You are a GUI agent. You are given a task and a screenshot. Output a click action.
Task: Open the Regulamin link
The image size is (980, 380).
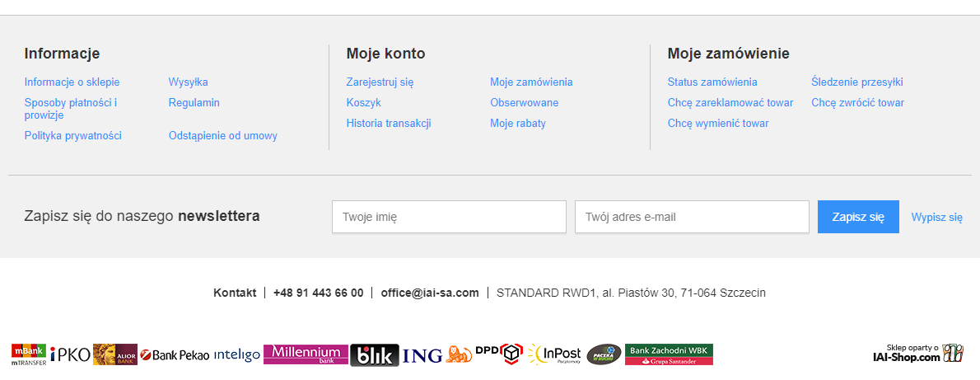[x=194, y=103]
